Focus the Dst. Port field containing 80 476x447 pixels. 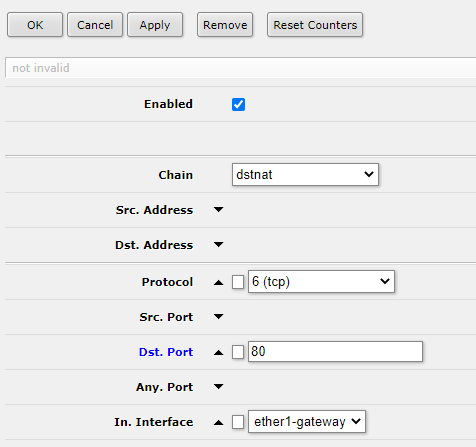pyautogui.click(x=335, y=351)
